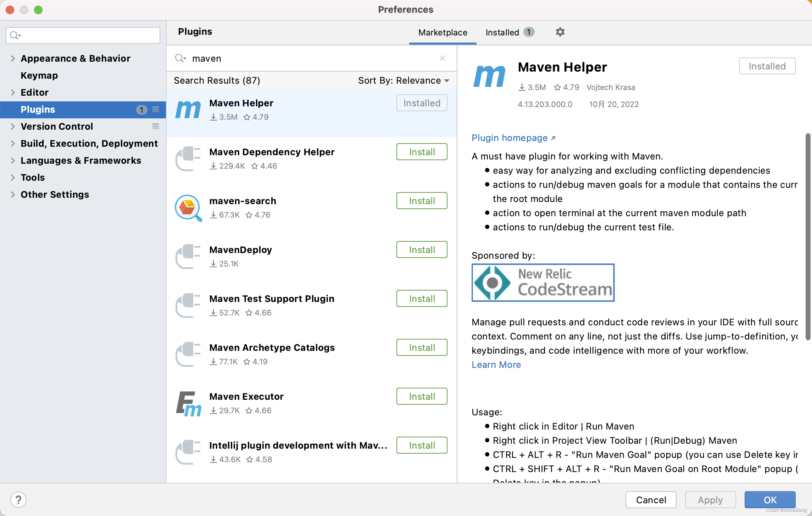
Task: Click the maven-search plugin icon
Action: (x=188, y=208)
